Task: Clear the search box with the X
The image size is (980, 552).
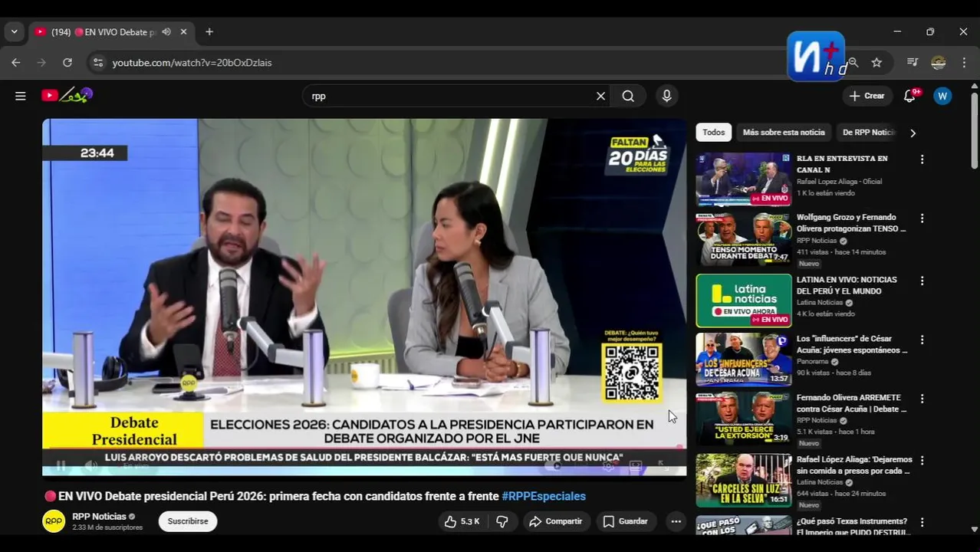Action: [x=600, y=96]
